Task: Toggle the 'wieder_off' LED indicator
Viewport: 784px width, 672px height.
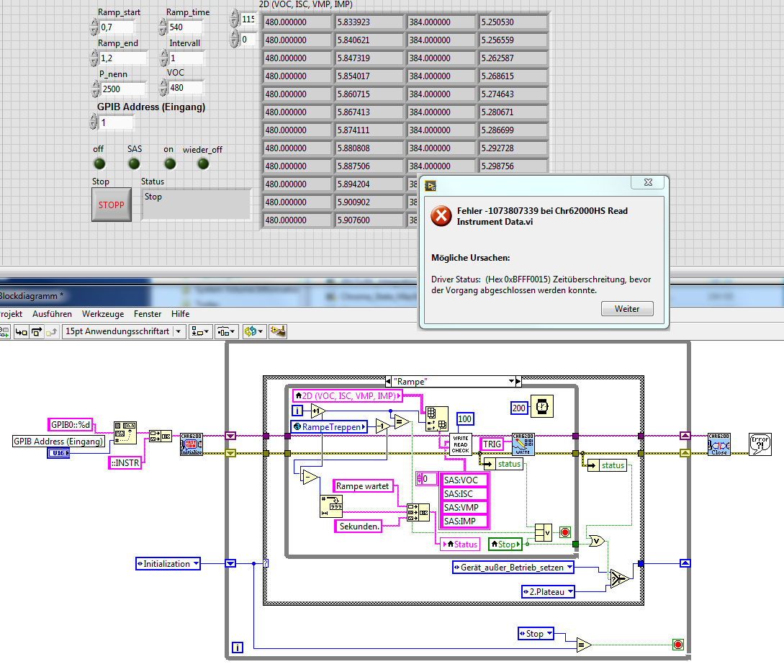Action: coord(203,163)
